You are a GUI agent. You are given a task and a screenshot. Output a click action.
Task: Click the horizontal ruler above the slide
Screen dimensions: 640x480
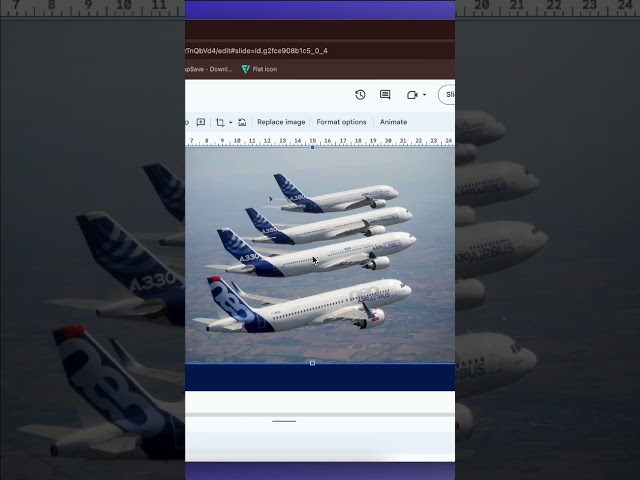(320, 141)
